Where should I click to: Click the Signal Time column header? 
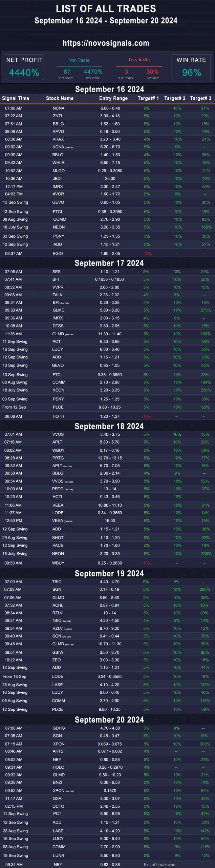[16, 98]
